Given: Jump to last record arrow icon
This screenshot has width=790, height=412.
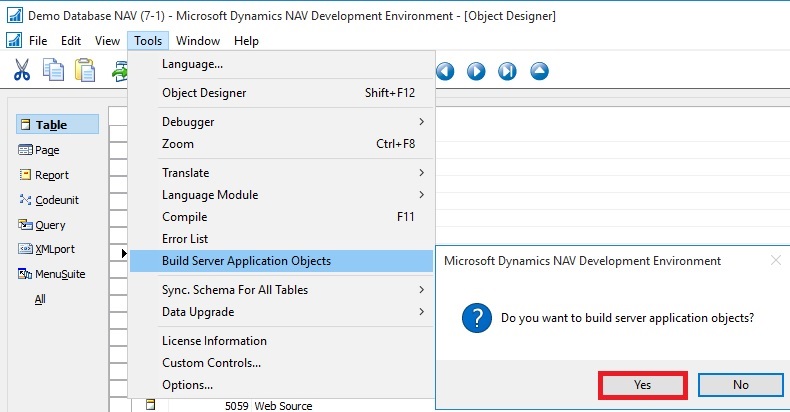Looking at the screenshot, I should 507,71.
